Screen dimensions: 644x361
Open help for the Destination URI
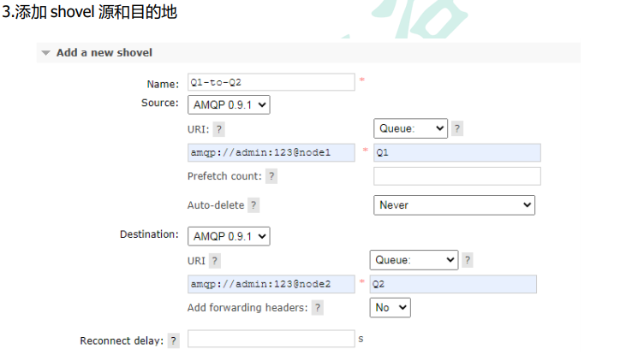215,261
